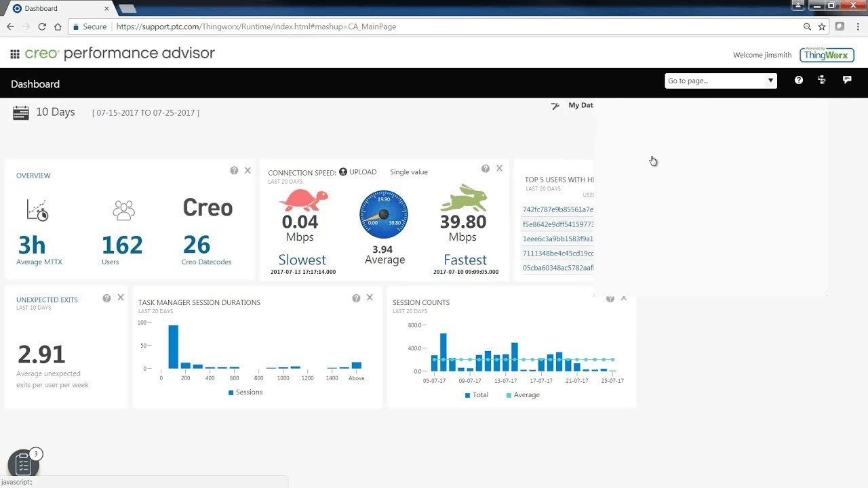This screenshot has width=868, height=488.
Task: Close the Task Manager Session Durations widget
Action: pyautogui.click(x=370, y=298)
